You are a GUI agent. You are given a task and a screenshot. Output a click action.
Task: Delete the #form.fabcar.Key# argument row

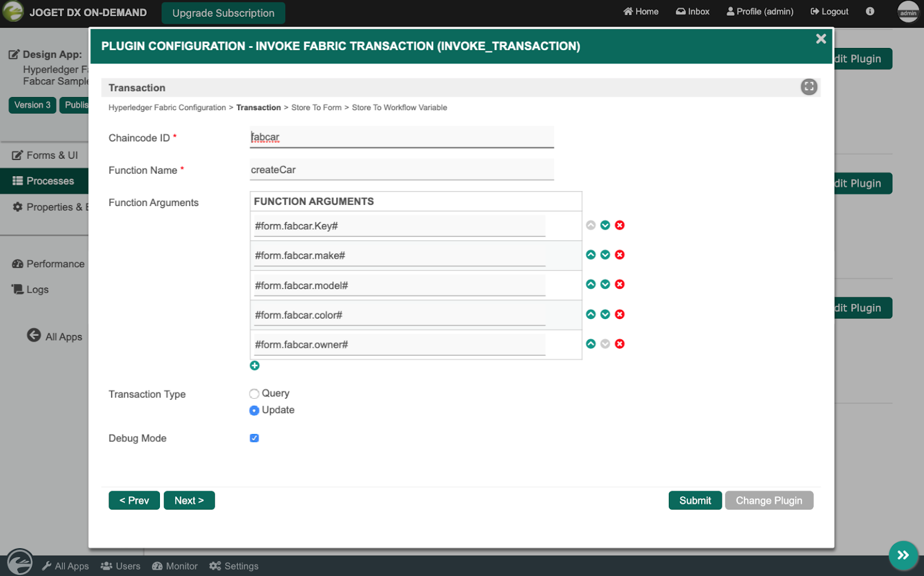pyautogui.click(x=620, y=225)
